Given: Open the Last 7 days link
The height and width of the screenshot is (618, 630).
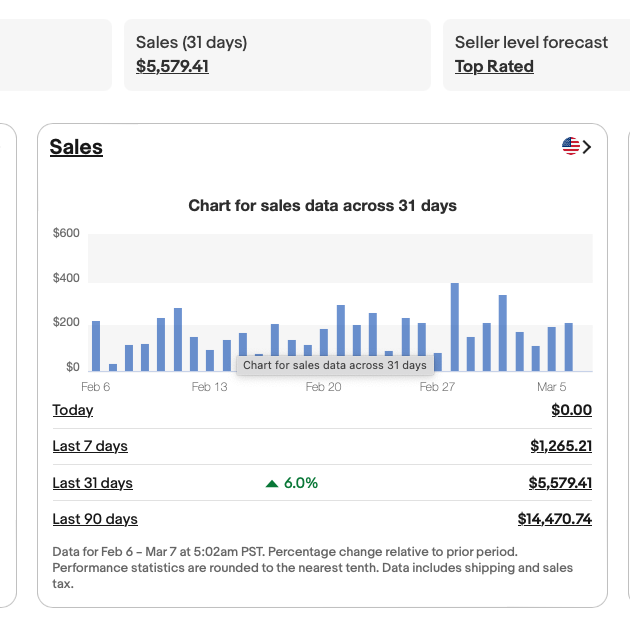Looking at the screenshot, I should [90, 446].
